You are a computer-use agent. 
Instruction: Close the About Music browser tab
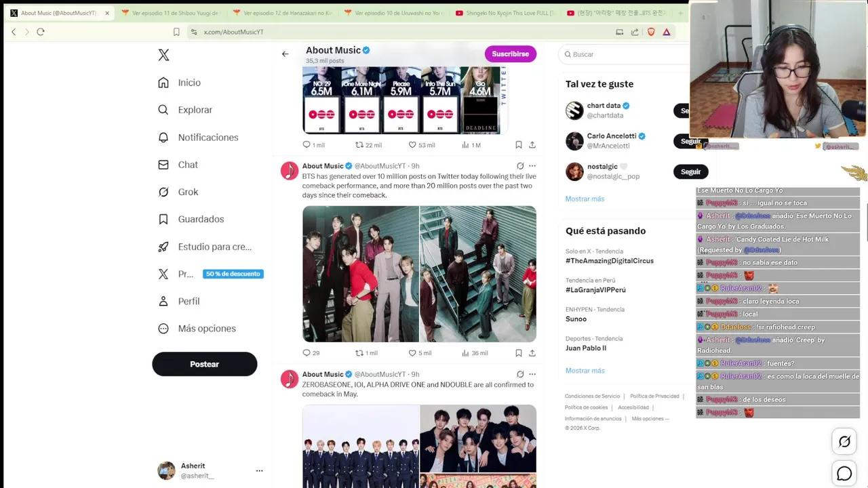point(106,13)
